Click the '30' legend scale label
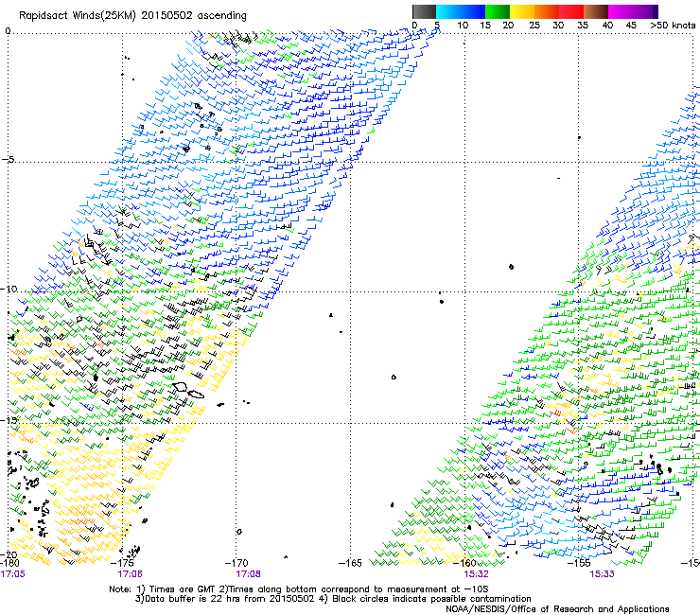Viewport: 700px width, 615px height. (558, 26)
